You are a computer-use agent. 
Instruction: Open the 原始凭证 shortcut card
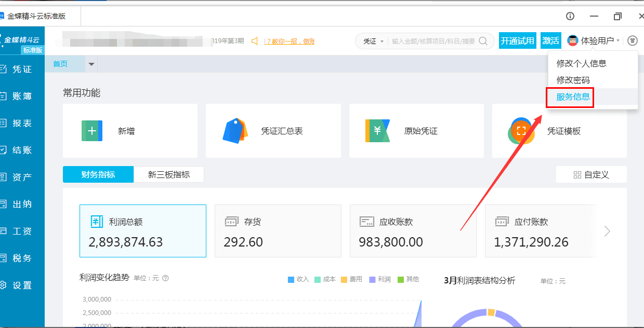click(x=416, y=131)
